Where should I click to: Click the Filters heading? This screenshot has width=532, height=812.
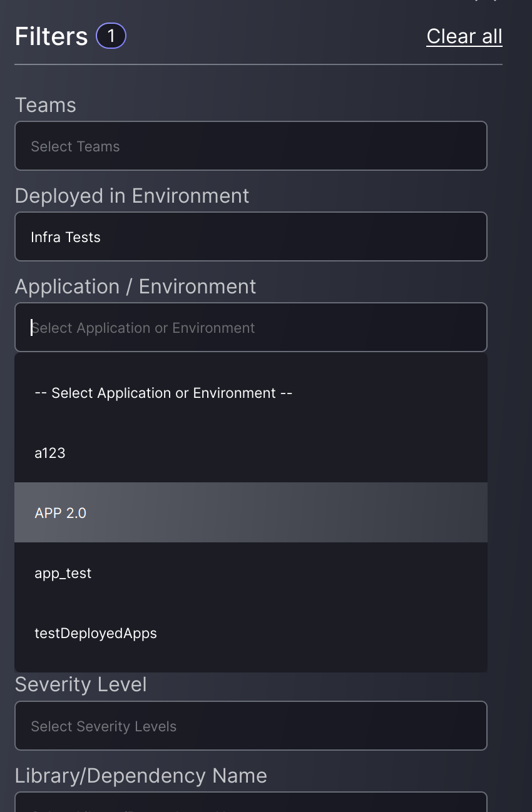[51, 36]
